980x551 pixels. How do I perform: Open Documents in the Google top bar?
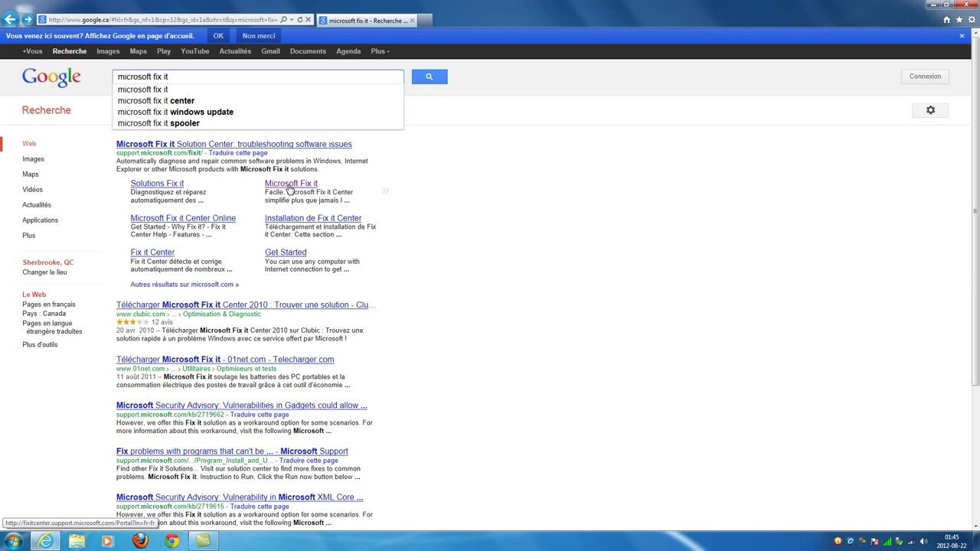(x=308, y=51)
